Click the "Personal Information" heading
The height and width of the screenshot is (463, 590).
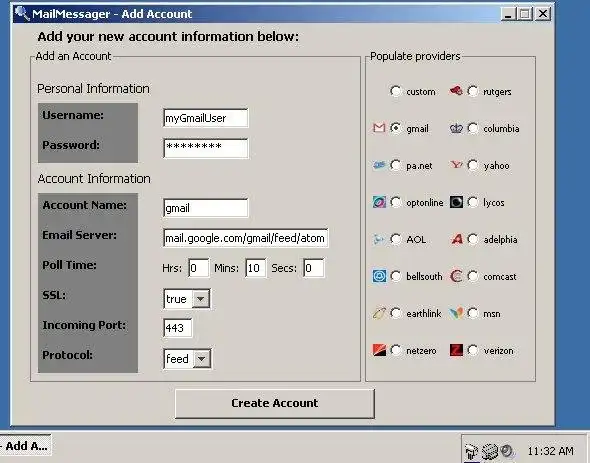93,89
